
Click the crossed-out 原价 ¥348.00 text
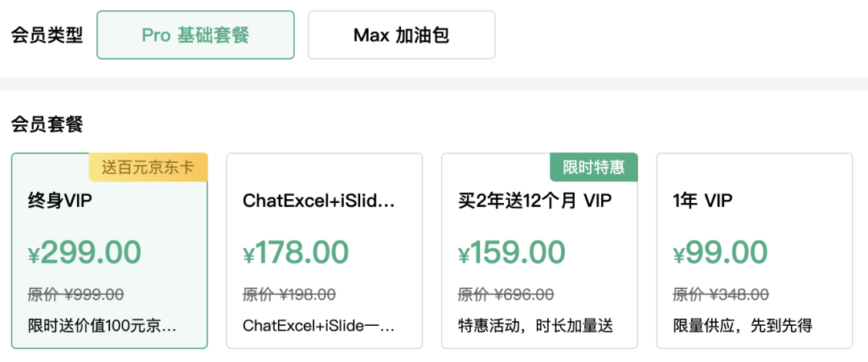click(x=721, y=295)
